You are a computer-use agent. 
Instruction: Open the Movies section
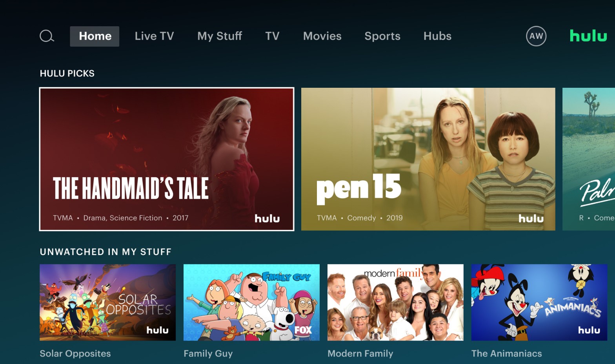322,36
